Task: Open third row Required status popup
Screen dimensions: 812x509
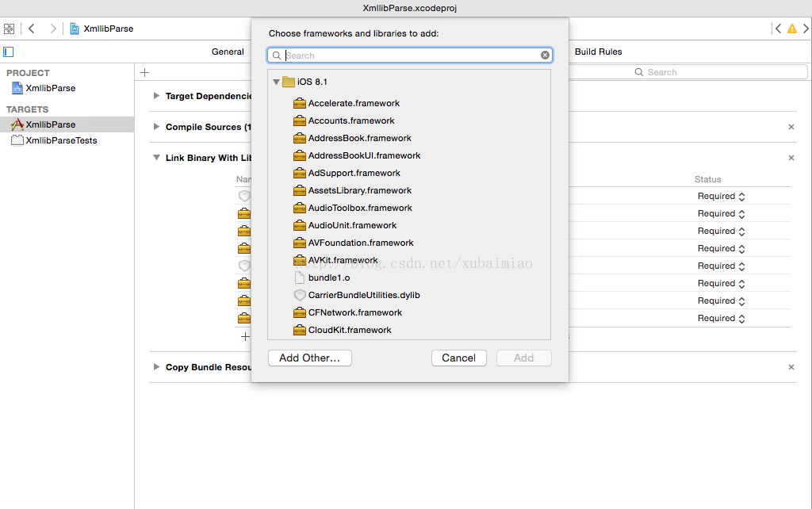Action: click(x=721, y=231)
